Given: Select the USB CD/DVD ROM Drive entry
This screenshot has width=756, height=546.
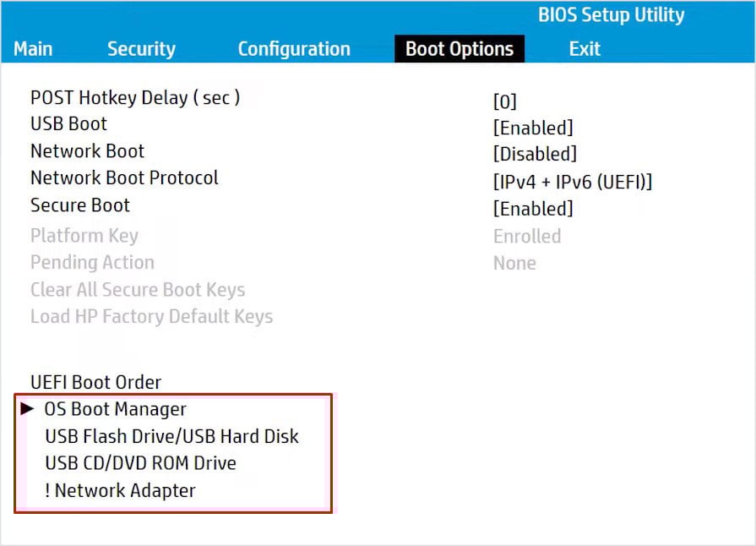Looking at the screenshot, I should click(140, 463).
